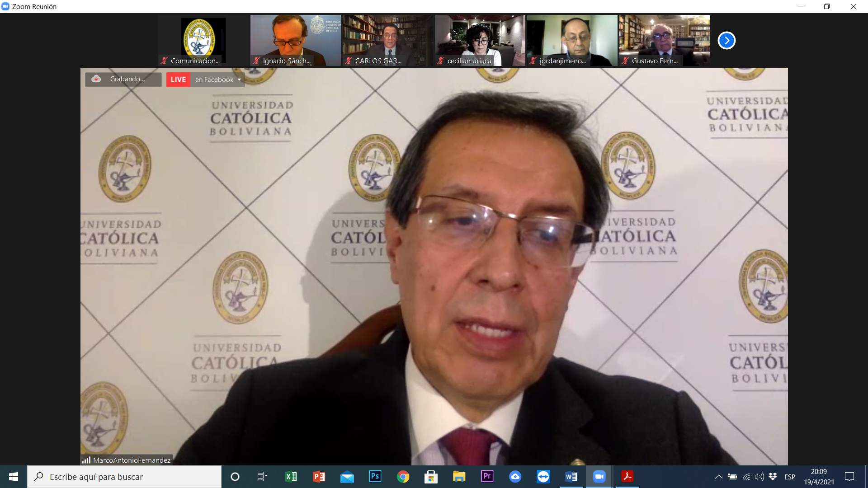Click the Grabando recording cloud indicator
The width and height of the screenshot is (868, 488).
(96, 79)
